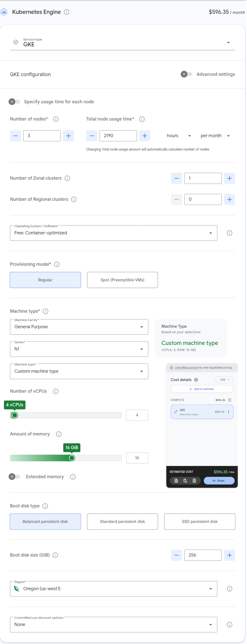Click the vCPUs number input box
The width and height of the screenshot is (247, 644).
click(137, 415)
